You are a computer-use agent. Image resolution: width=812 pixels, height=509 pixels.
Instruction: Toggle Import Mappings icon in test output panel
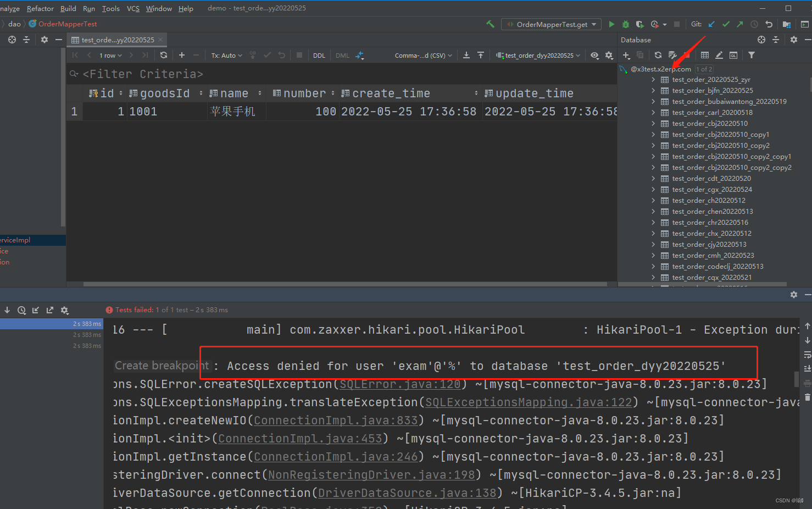pyautogui.click(x=36, y=310)
